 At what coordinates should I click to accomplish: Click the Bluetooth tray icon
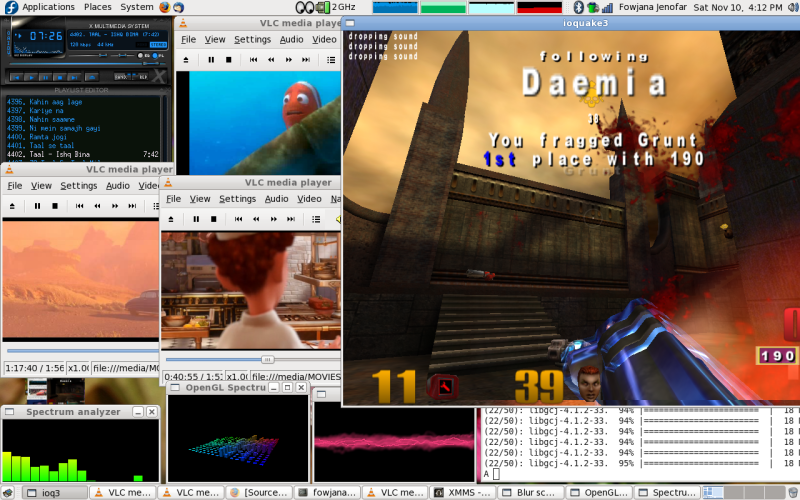pyautogui.click(x=578, y=7)
